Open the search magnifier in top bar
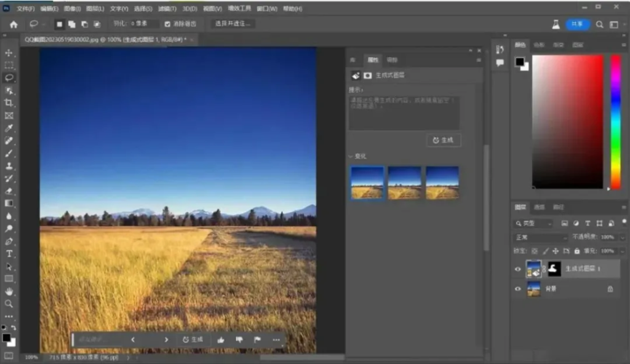This screenshot has height=364, width=630. pos(599,25)
